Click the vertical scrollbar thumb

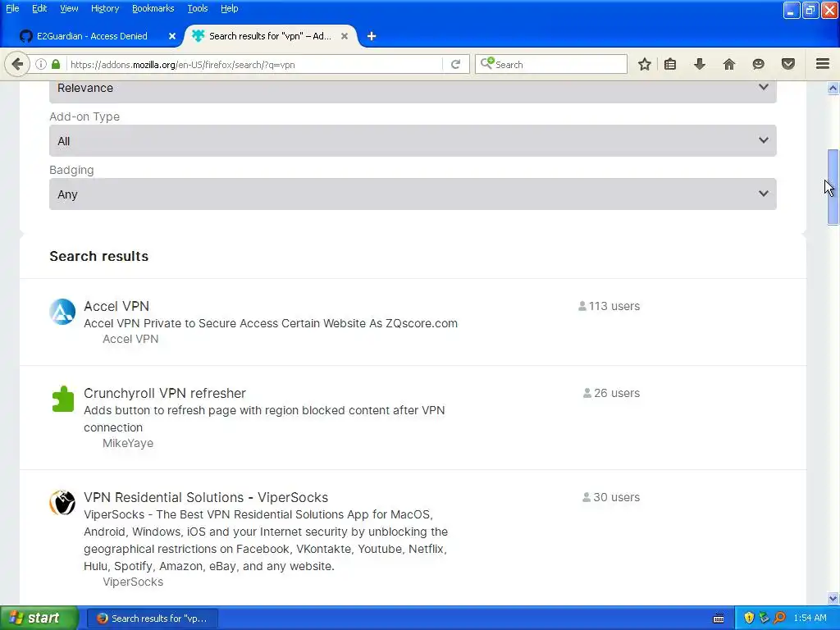click(833, 187)
